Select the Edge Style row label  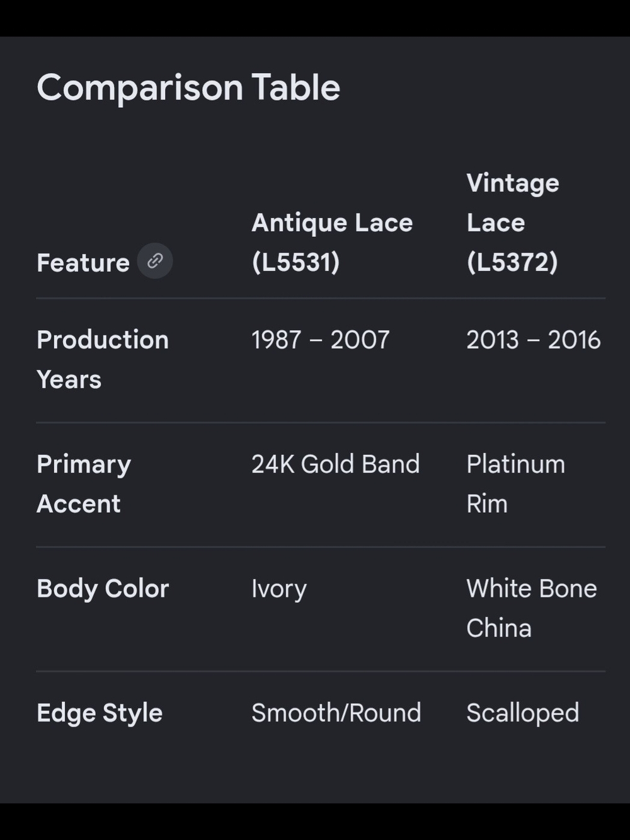point(100,713)
